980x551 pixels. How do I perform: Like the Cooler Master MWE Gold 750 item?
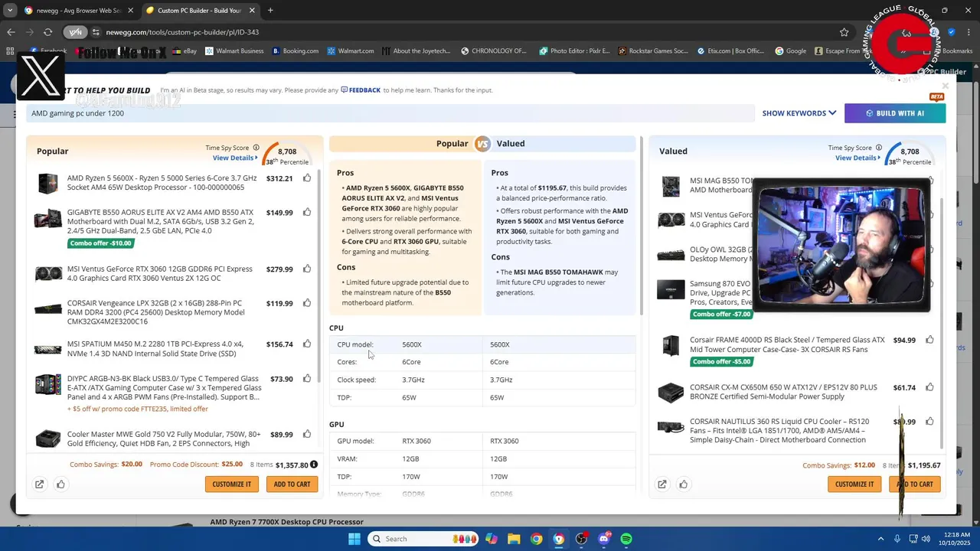(x=307, y=434)
